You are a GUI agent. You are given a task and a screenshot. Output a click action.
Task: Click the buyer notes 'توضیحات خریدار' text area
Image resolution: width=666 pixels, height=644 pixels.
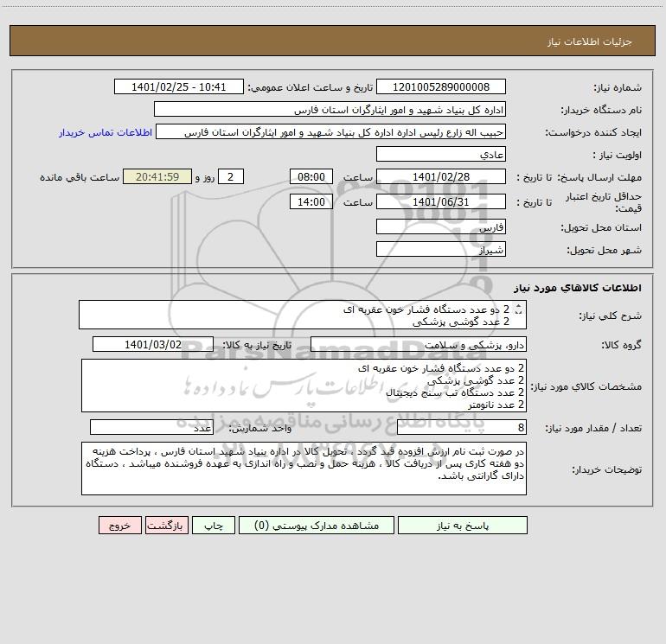coord(304,469)
